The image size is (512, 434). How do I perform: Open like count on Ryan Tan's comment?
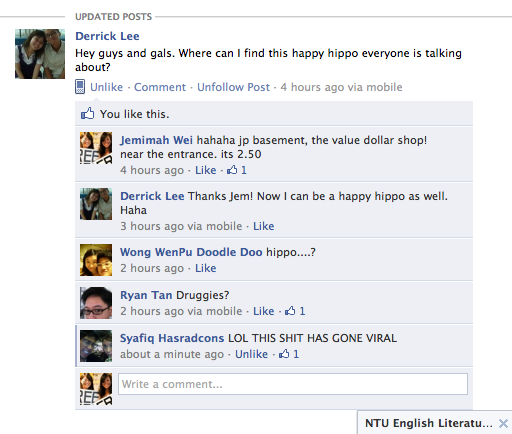(295, 311)
